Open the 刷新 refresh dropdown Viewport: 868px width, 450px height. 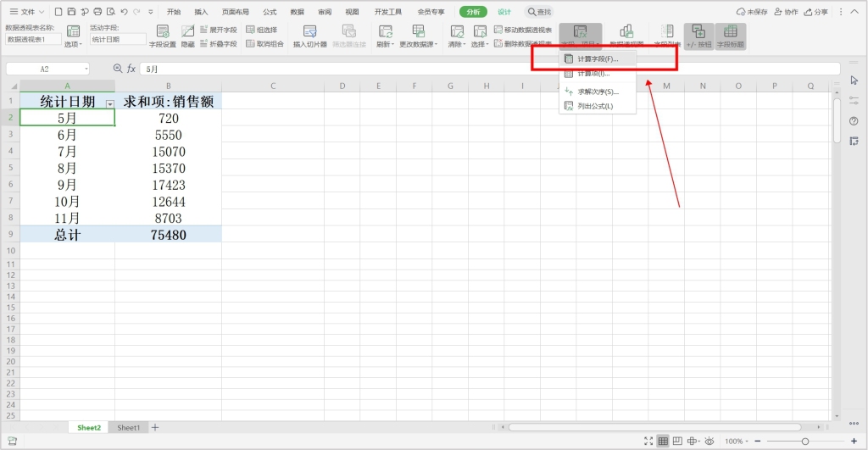(x=386, y=36)
